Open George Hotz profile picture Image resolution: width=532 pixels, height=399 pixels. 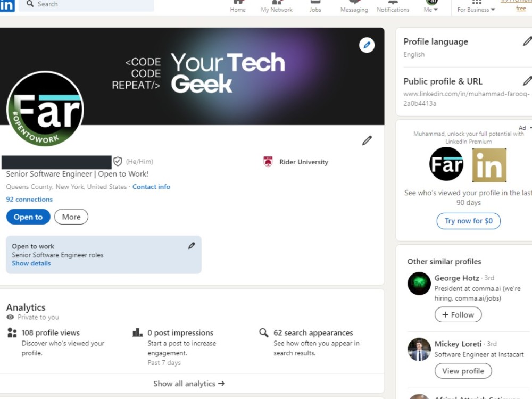tap(419, 284)
